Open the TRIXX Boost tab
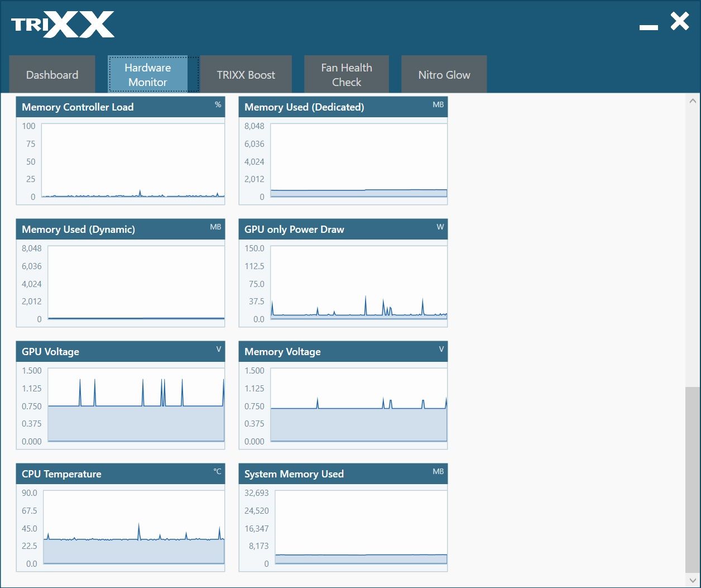 [x=246, y=74]
